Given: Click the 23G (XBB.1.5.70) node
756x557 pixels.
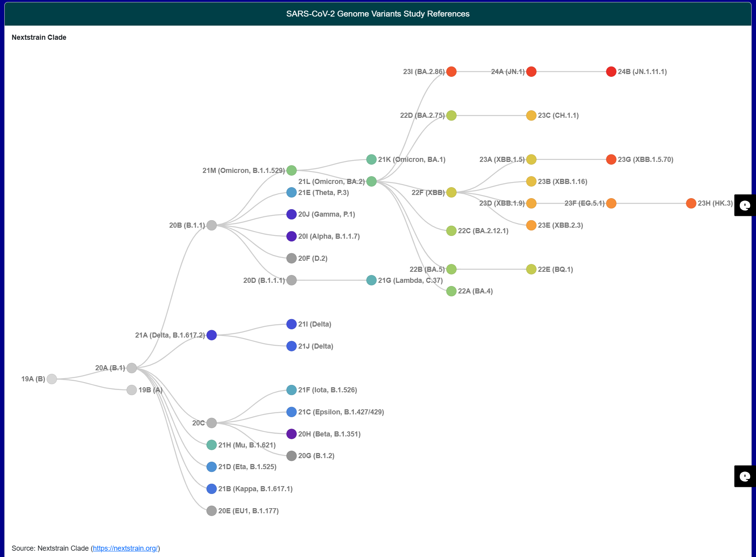Looking at the screenshot, I should point(611,160).
